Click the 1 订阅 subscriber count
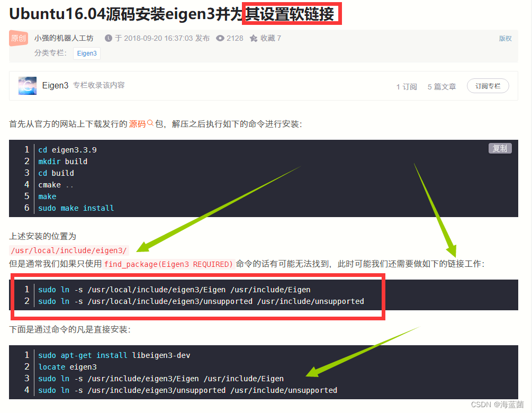 click(406, 86)
